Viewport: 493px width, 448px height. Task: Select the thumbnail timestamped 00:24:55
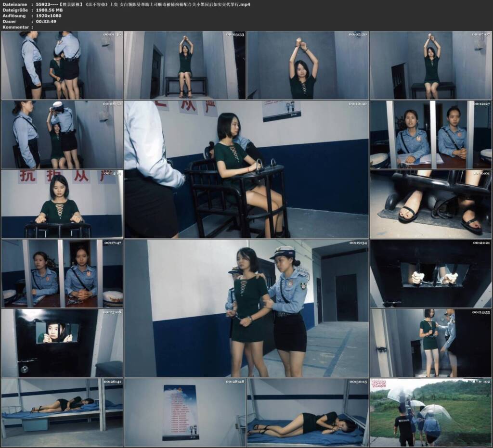(x=431, y=343)
